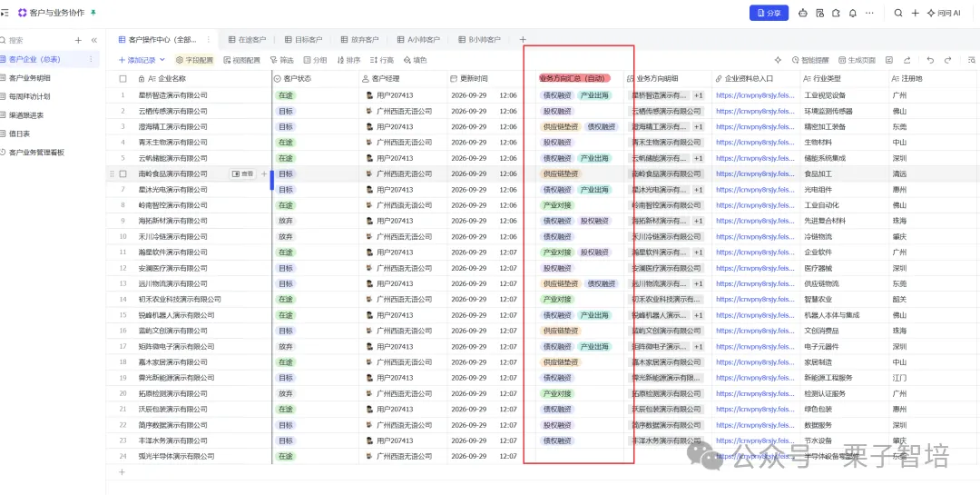Click the AI sparkle icon in table toolbar
This screenshot has height=495, width=980.
pyautogui.click(x=779, y=60)
